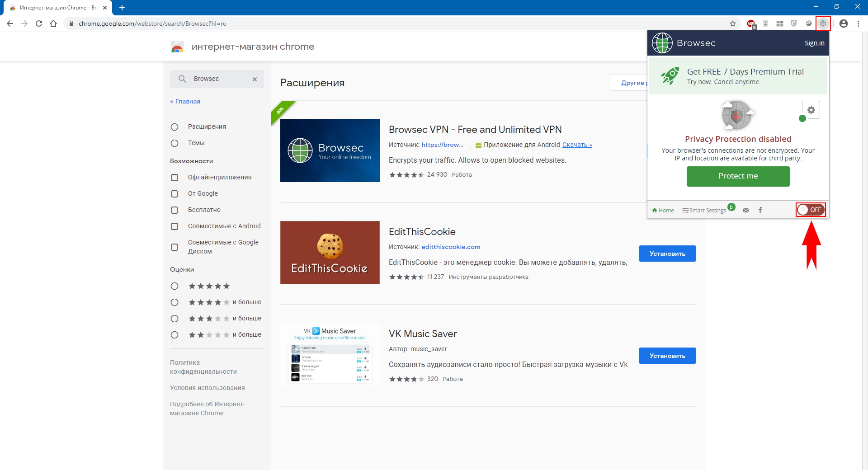This screenshot has width=868, height=470.
Task: Go to browser home page icon
Action: (53, 23)
